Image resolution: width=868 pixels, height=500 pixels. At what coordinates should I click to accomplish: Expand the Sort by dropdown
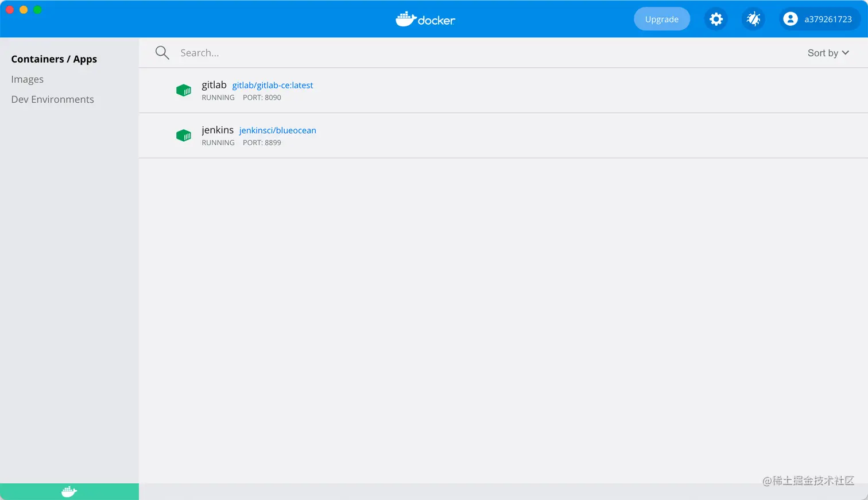(x=828, y=53)
